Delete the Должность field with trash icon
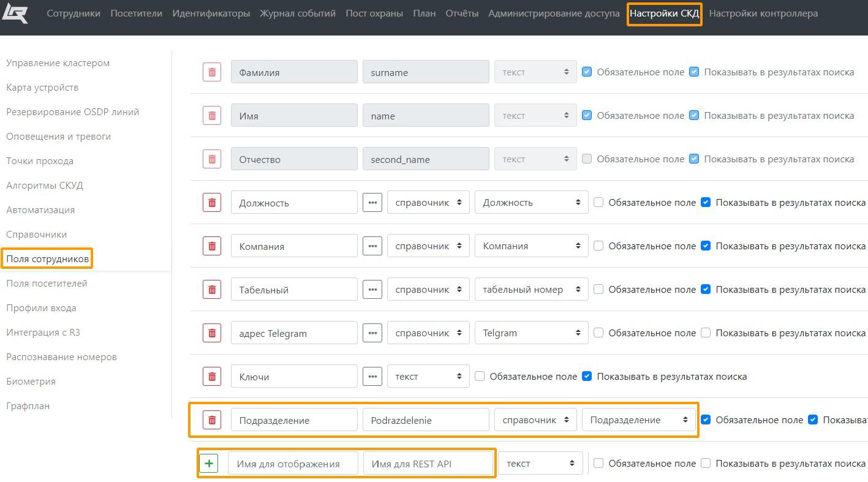Screen dimensions: 868x482 (x=212, y=203)
